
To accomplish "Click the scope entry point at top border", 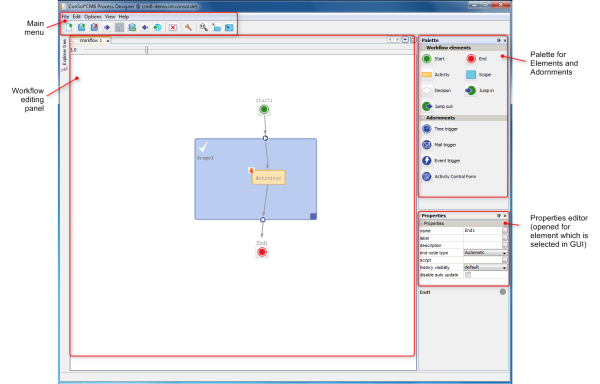I will [x=265, y=138].
